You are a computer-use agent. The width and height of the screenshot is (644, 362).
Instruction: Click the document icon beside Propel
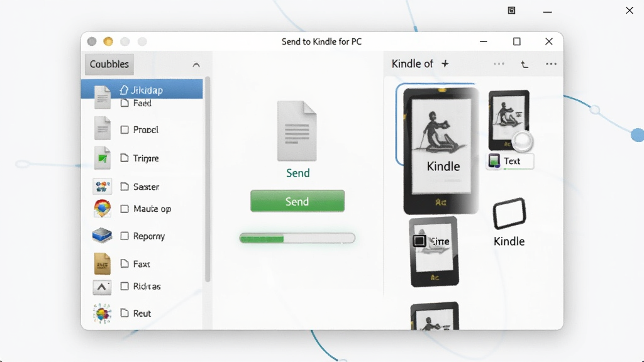[x=103, y=128]
